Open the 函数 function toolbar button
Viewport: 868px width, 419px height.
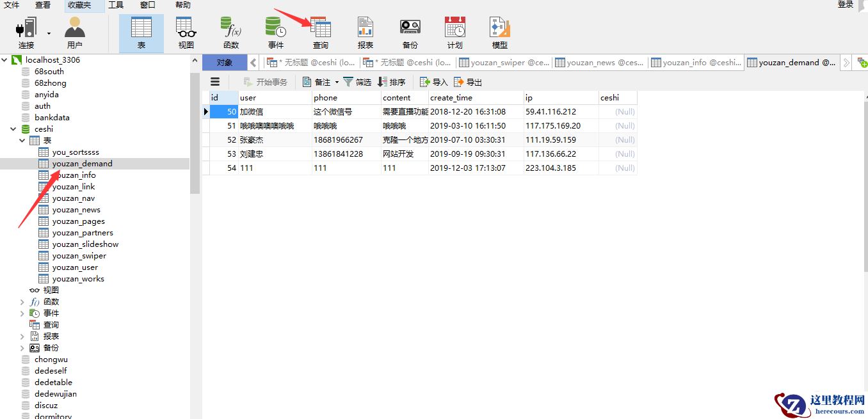tap(231, 33)
